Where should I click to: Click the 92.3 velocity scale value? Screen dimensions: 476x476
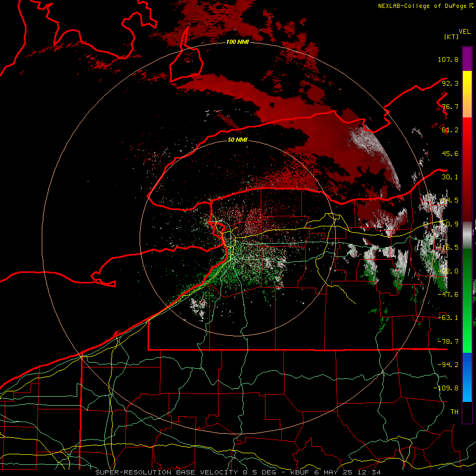coord(450,83)
